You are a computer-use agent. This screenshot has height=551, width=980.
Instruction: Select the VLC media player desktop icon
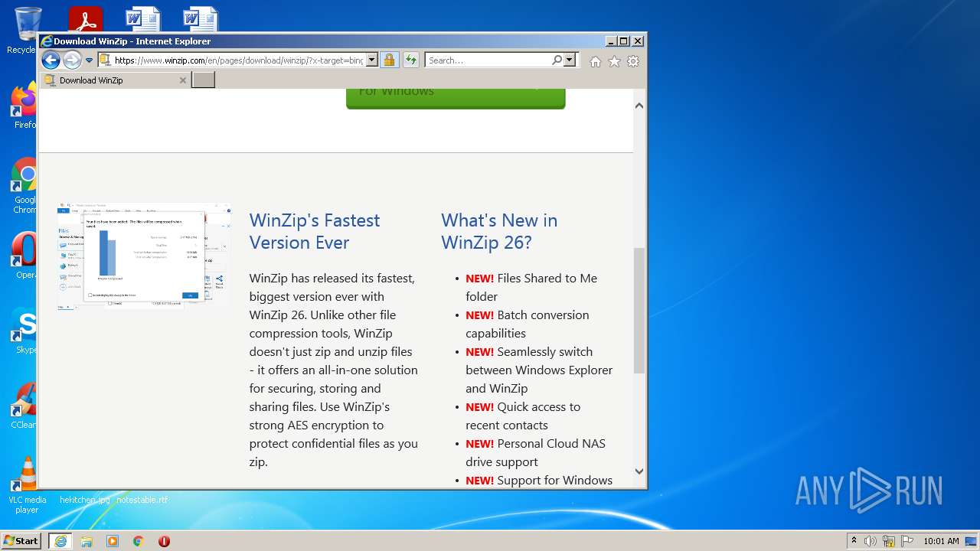26,485
